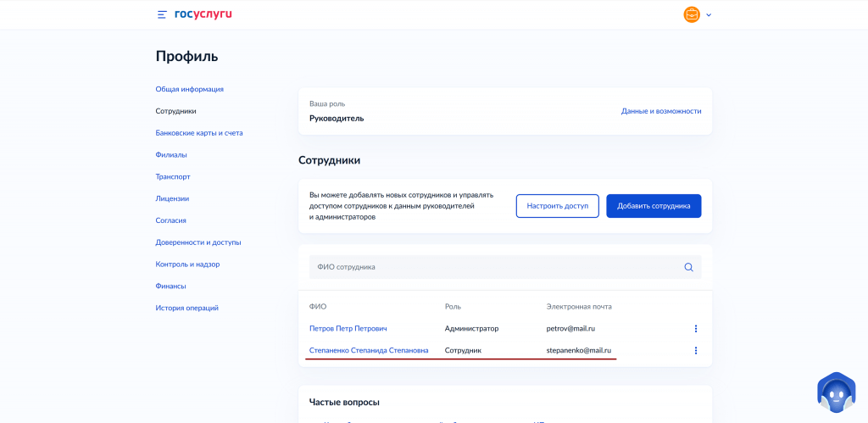Open Контроль и надзор
Viewport: 868px width, 423px height.
(x=187, y=264)
